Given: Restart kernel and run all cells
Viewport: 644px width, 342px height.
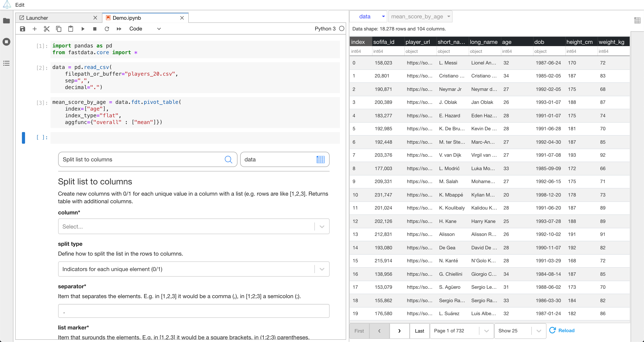Looking at the screenshot, I should pyautogui.click(x=119, y=29).
